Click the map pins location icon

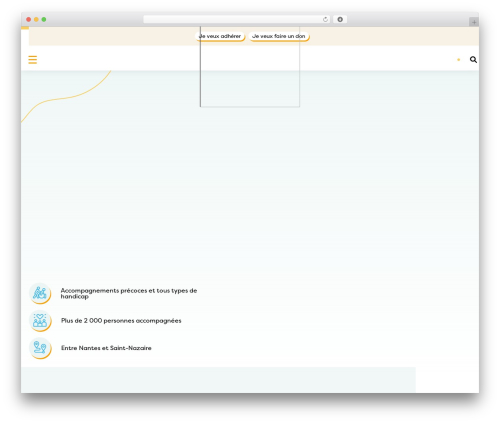coord(40,348)
